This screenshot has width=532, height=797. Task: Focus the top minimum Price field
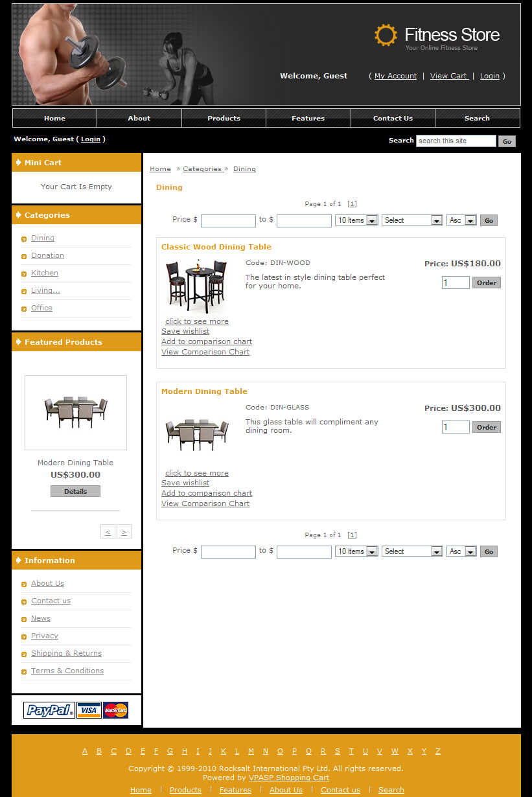(x=228, y=221)
